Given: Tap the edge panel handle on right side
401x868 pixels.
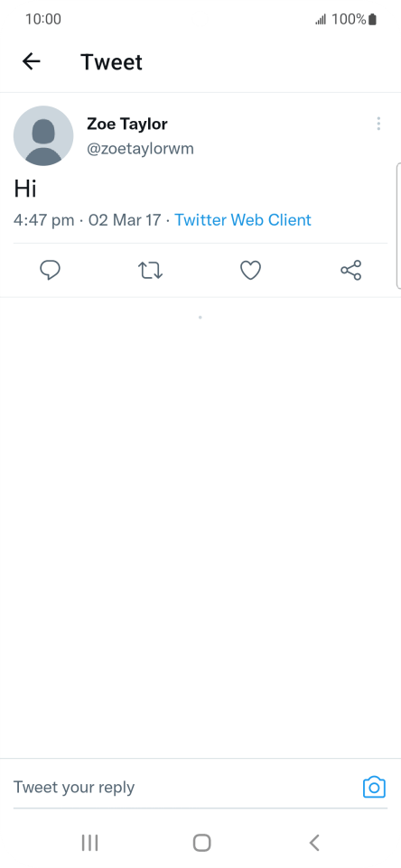Looking at the screenshot, I should [x=398, y=226].
